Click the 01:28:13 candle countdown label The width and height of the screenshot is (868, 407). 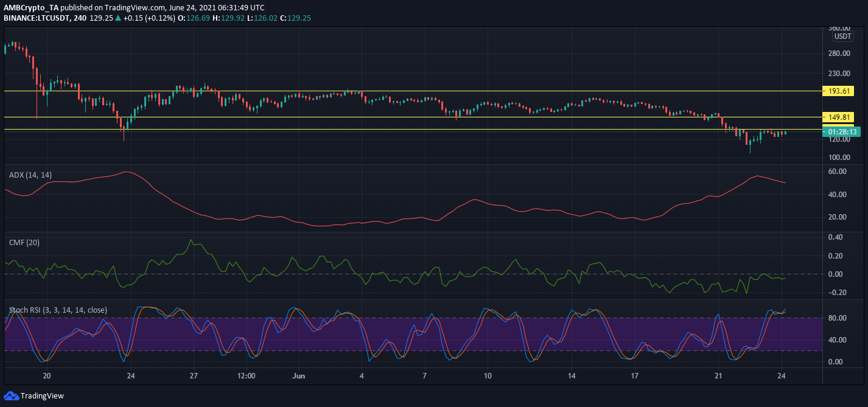click(x=841, y=132)
